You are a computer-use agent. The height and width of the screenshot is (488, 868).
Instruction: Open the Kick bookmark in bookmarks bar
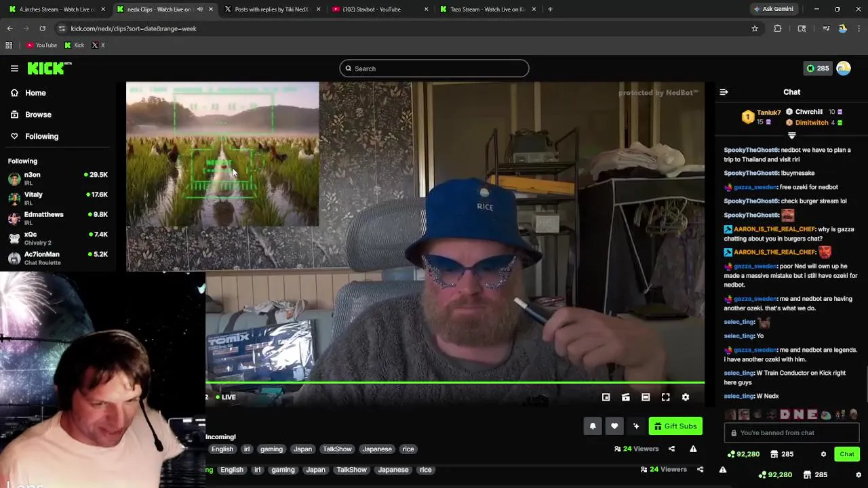coord(75,45)
